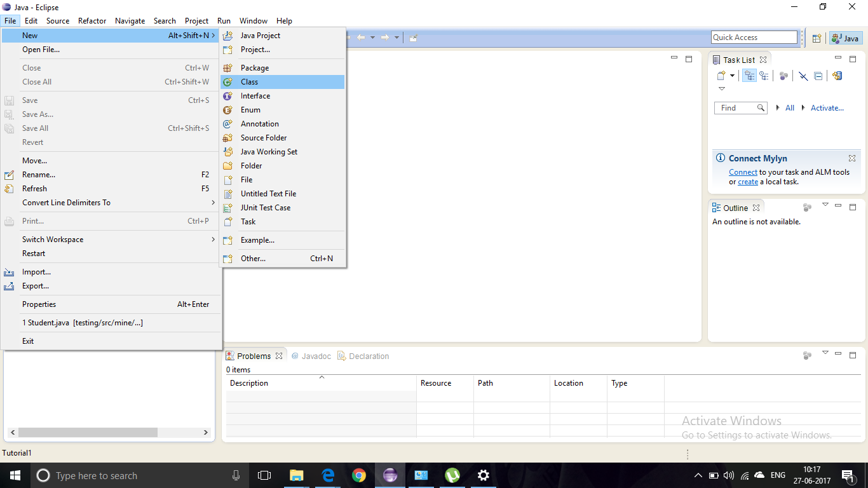Choose Restart from the File menu
Screen dimensions: 868x488
[x=111, y=254]
